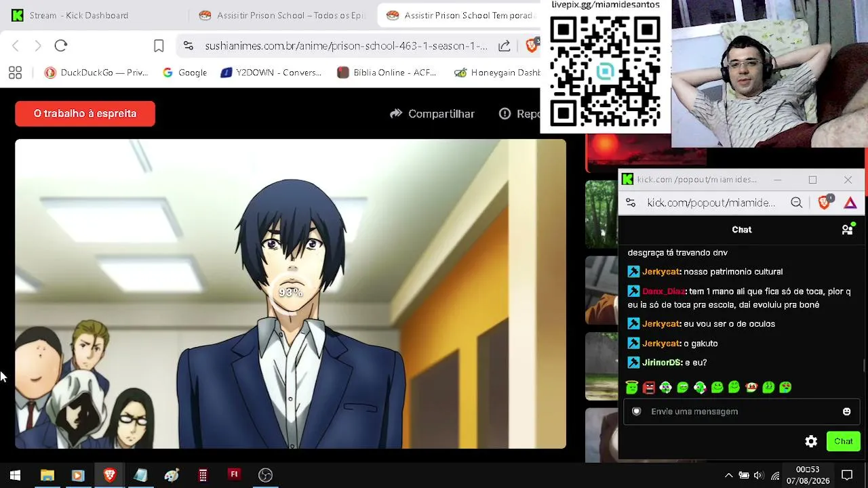Open the calculator taskbar icon
This screenshot has width=868, height=488.
pos(203,475)
